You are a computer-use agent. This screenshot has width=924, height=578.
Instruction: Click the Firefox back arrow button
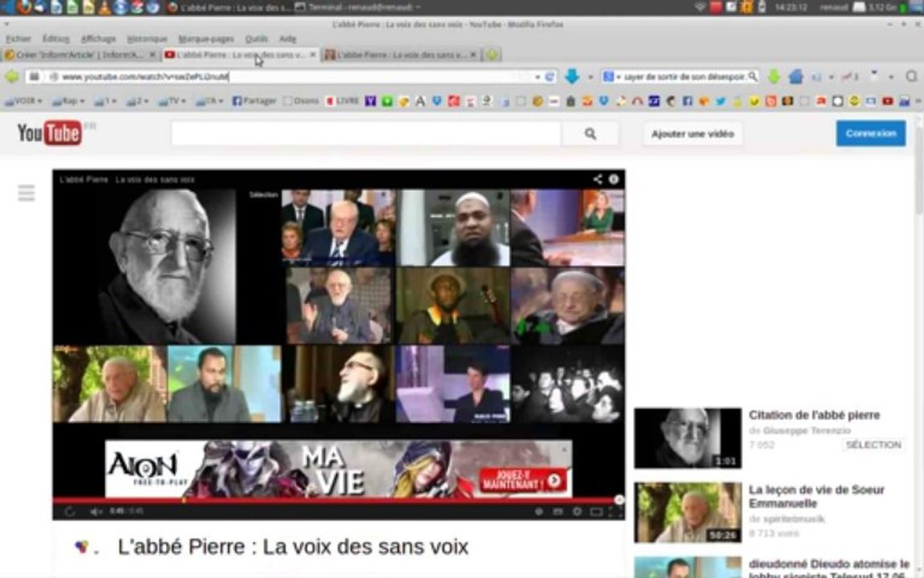(12, 77)
